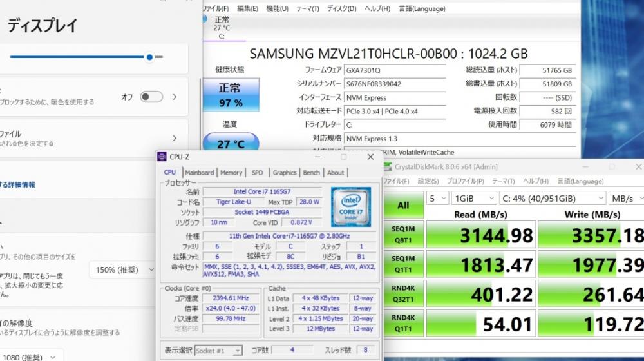Click the 正常 97% health status button
This screenshot has width=644, height=361.
(231, 95)
